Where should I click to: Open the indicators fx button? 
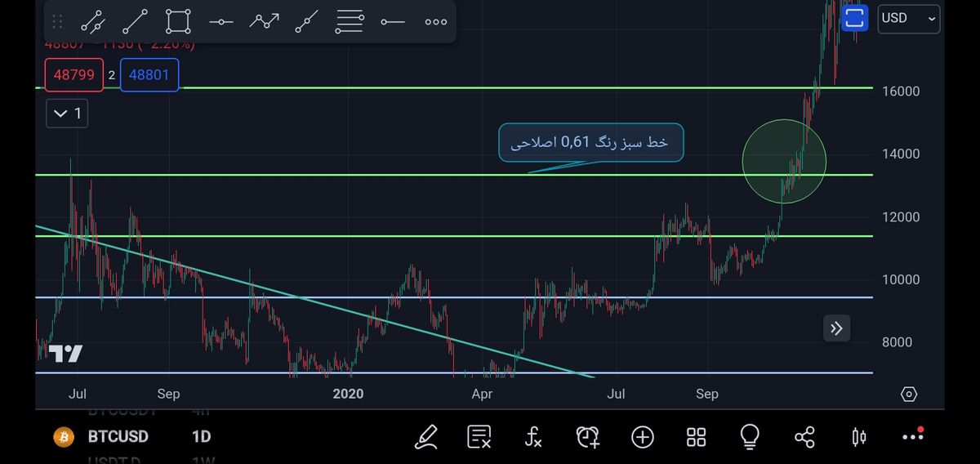coord(532,437)
